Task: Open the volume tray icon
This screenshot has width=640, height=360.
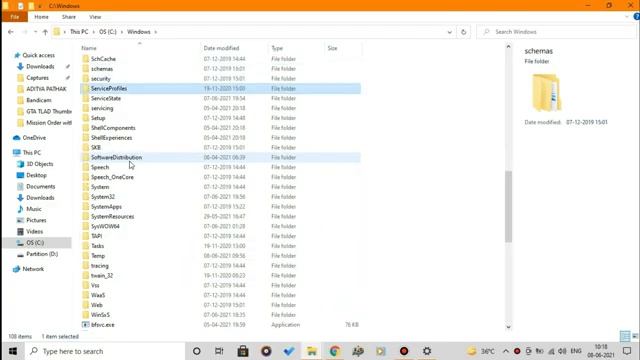Action: pyautogui.click(x=562, y=351)
